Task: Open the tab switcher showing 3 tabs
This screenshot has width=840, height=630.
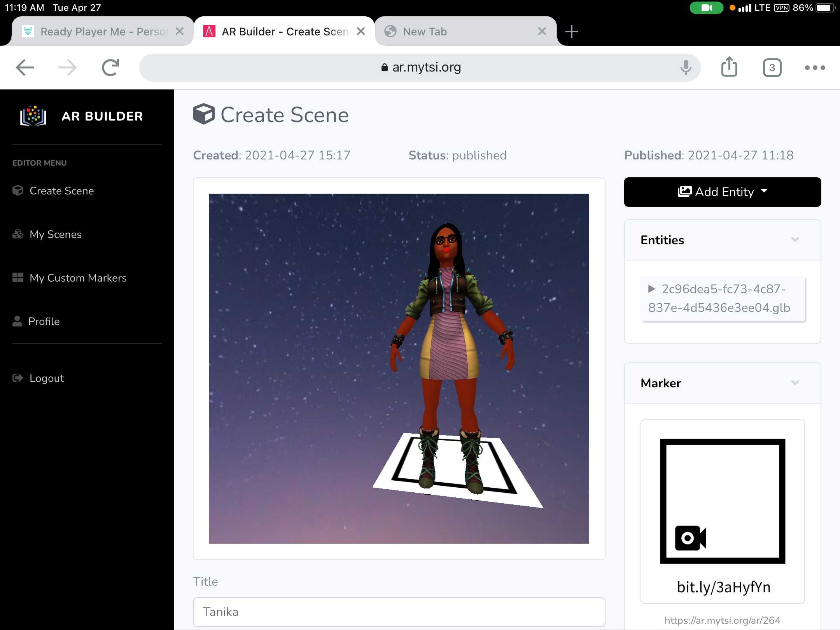Action: coord(772,68)
